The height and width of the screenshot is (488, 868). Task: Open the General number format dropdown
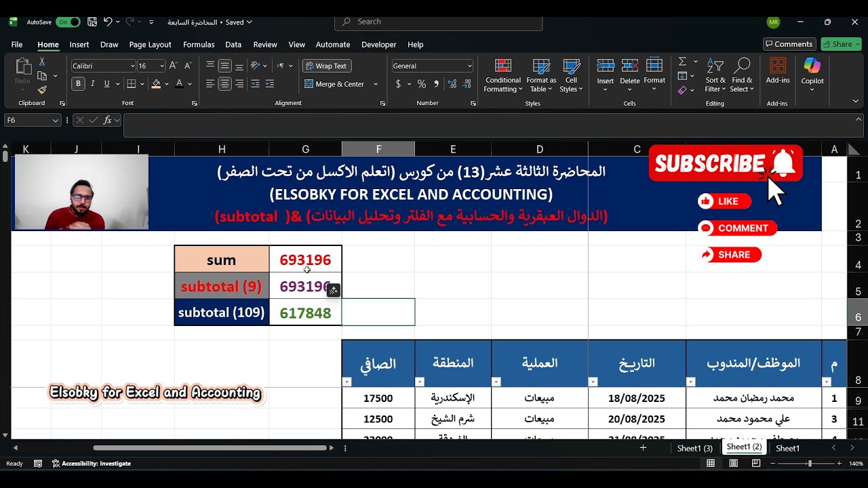(469, 66)
